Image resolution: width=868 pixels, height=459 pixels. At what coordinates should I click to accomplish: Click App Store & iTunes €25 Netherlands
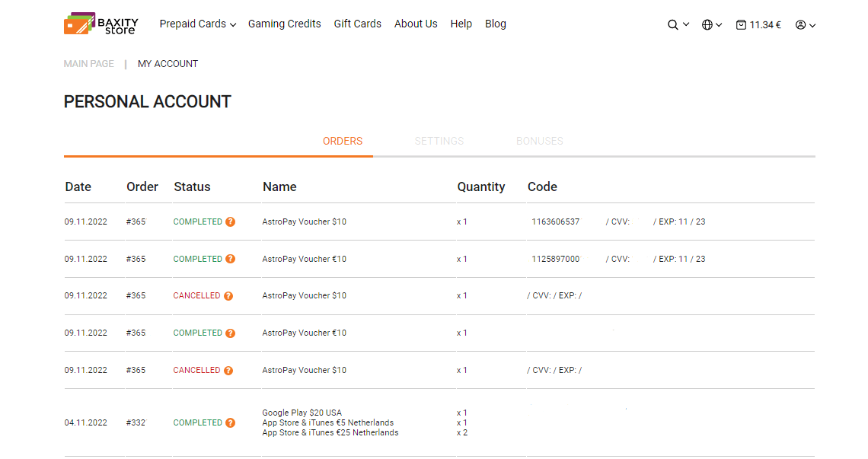(x=330, y=433)
